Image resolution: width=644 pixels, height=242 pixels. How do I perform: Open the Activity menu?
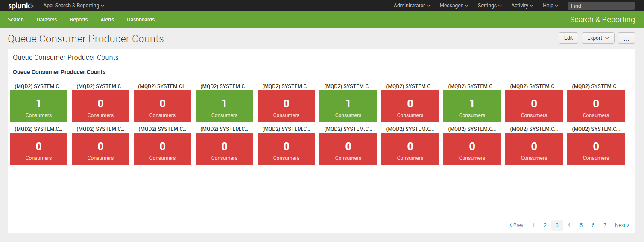522,6
